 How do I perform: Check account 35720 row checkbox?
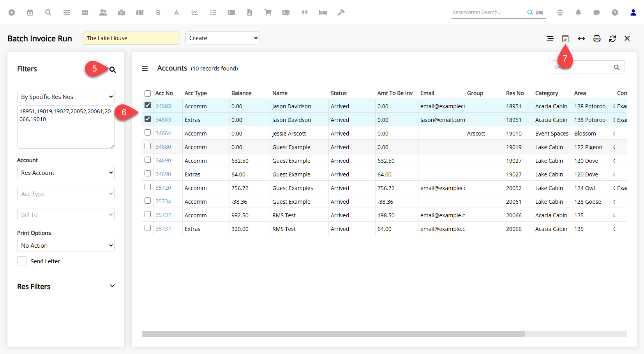[148, 187]
